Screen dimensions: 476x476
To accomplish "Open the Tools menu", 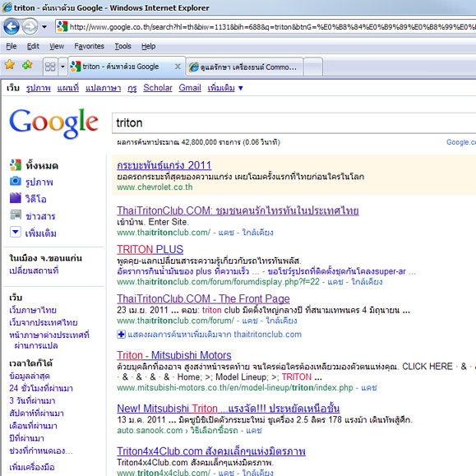I will pos(123,46).
